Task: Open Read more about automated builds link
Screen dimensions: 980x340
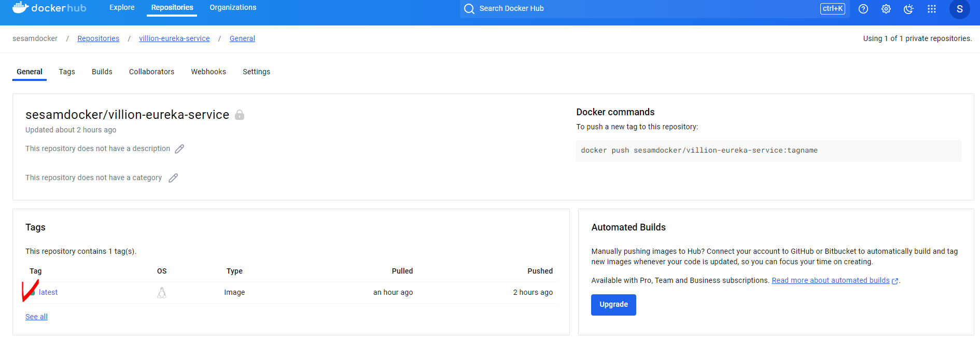Action: click(x=831, y=280)
